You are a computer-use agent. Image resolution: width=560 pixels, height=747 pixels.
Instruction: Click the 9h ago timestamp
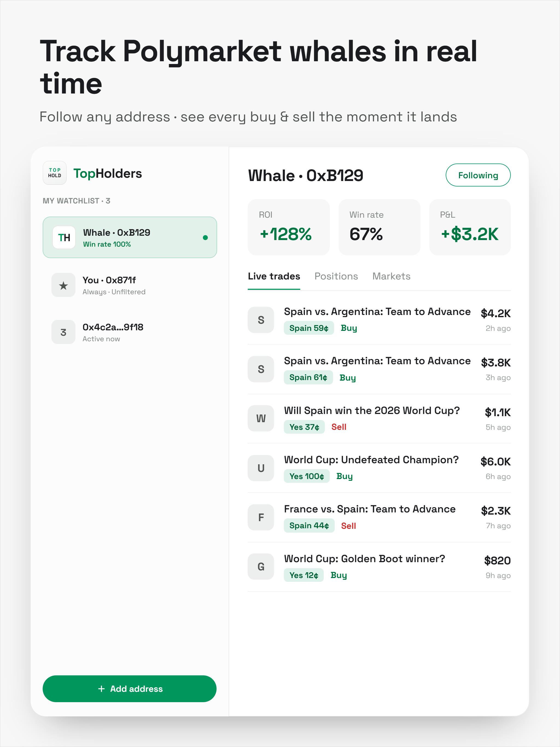(498, 576)
